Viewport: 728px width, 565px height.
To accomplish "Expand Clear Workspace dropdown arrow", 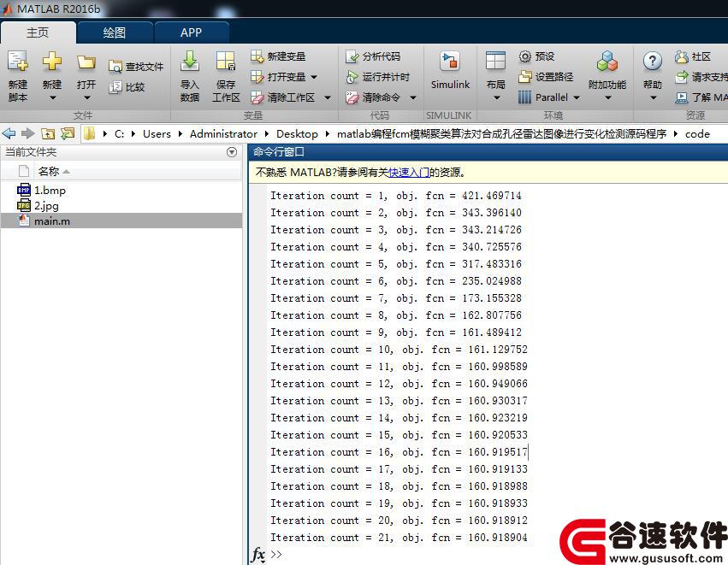I will click(328, 98).
